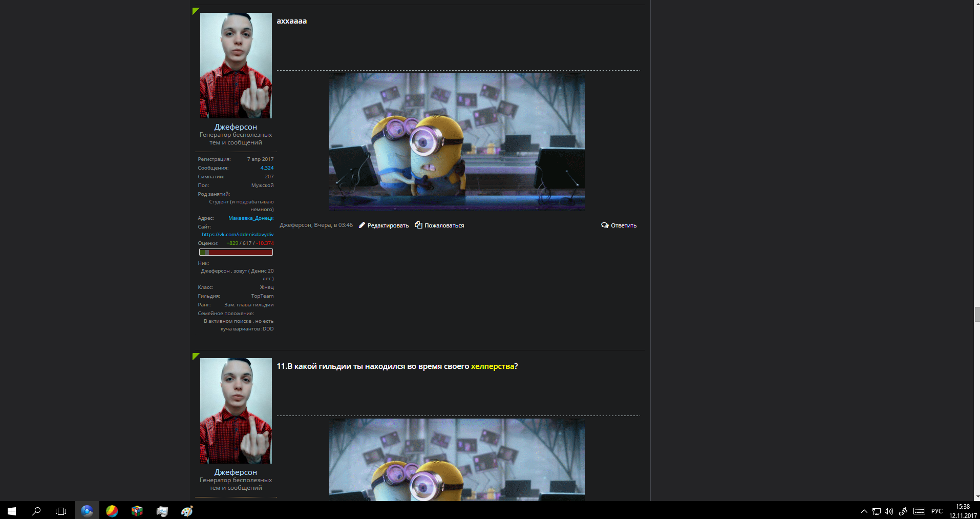Switch input language РУС indicator
The height and width of the screenshot is (519, 980).
[937, 511]
